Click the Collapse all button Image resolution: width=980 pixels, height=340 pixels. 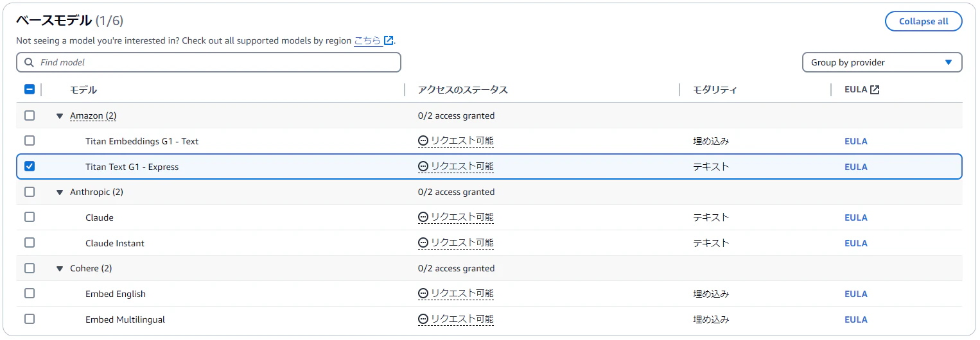click(x=923, y=21)
